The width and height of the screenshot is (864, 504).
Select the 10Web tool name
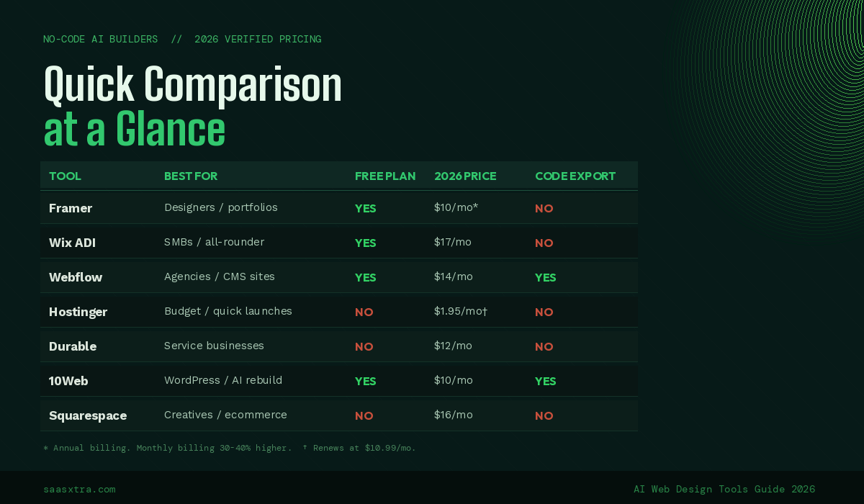[x=68, y=381]
